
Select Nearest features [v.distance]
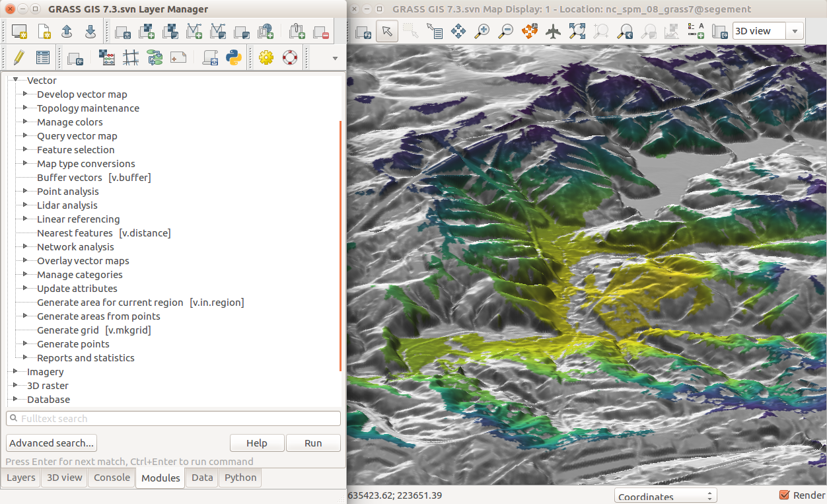[104, 233]
